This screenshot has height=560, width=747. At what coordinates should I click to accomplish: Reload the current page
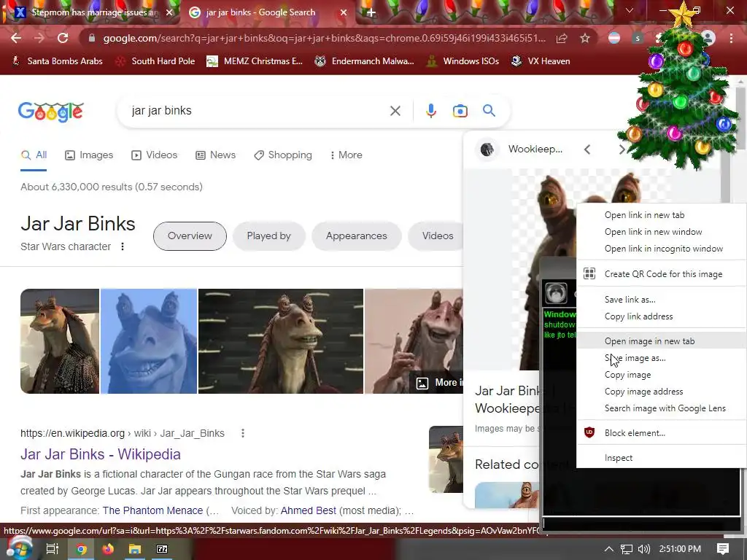coord(63,38)
